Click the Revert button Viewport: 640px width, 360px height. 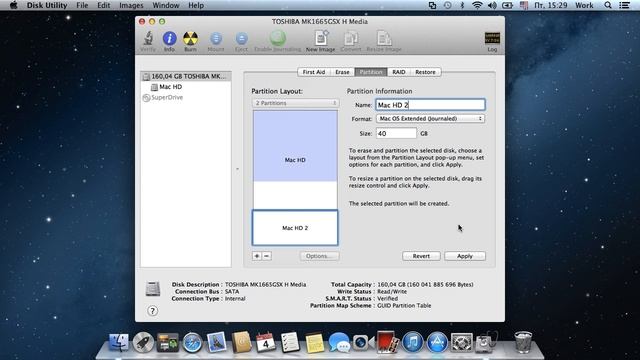click(421, 256)
